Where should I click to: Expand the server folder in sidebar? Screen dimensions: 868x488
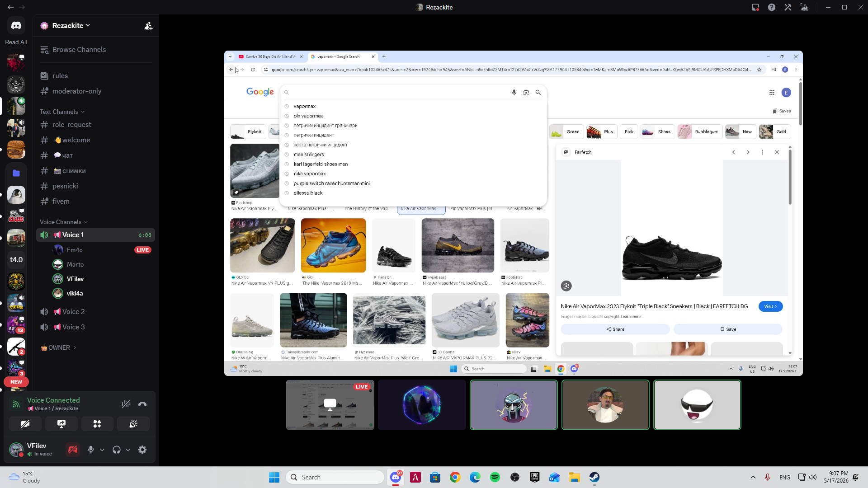pyautogui.click(x=16, y=173)
